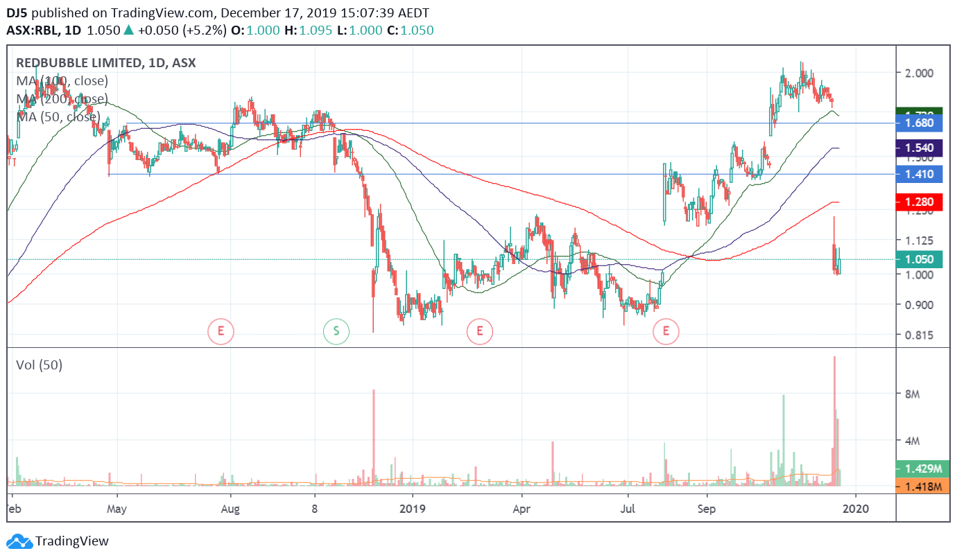Click the 0.900 price axis label
This screenshot has height=560, width=957.
click(919, 305)
